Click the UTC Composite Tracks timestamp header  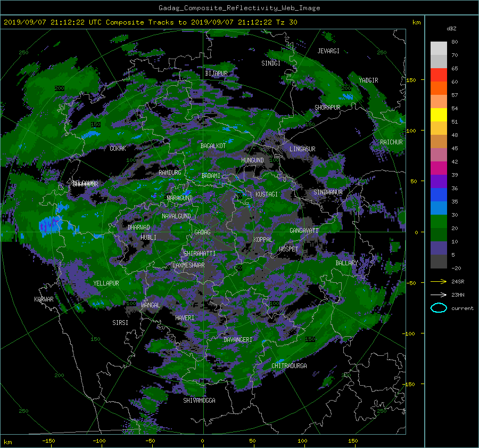pos(150,22)
